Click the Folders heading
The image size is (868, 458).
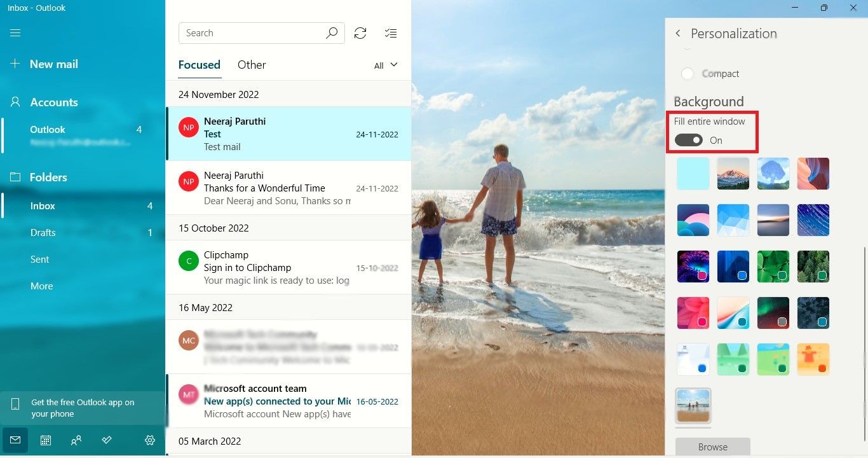[48, 177]
